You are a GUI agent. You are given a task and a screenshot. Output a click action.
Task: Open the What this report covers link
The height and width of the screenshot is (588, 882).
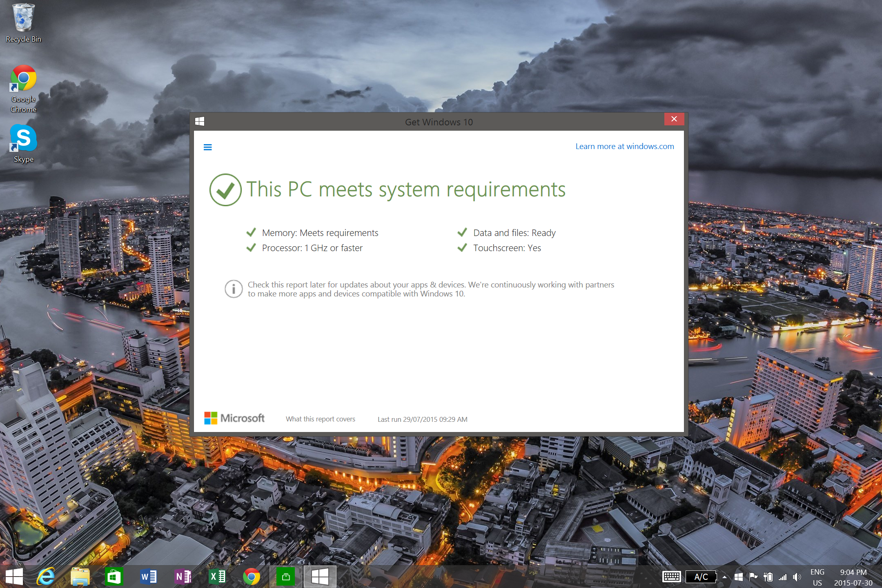click(x=321, y=419)
